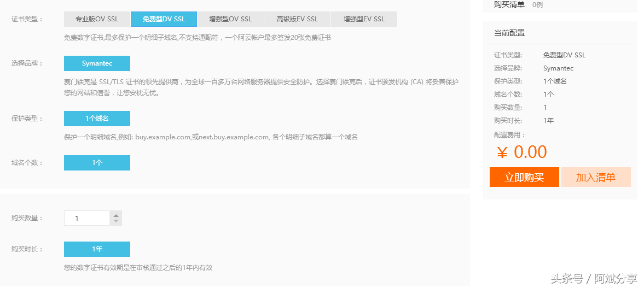Click the 域名个数： label on the form

tap(27, 163)
